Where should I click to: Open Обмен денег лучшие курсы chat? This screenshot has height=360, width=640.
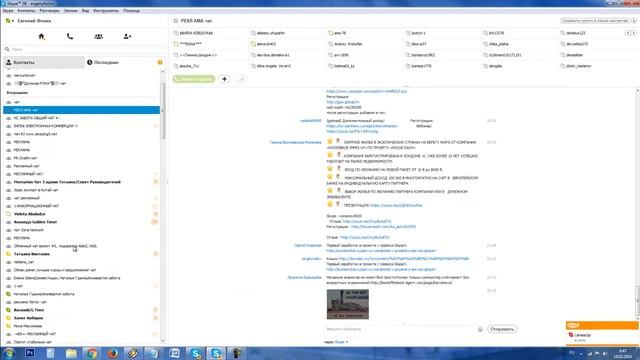pos(82,270)
